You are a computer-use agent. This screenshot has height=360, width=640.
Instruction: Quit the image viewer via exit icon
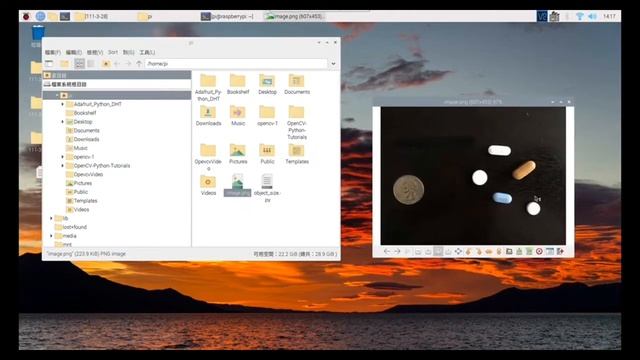(560, 251)
